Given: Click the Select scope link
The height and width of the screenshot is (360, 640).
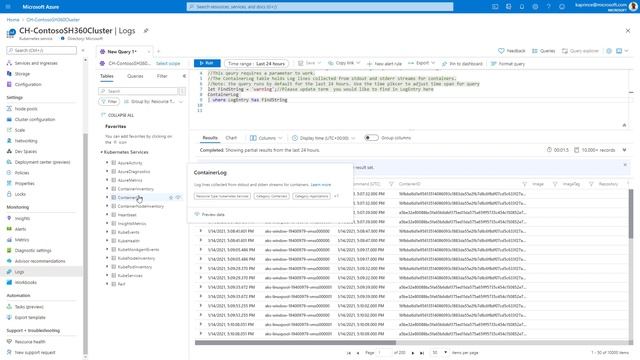Looking at the screenshot, I should (168, 64).
